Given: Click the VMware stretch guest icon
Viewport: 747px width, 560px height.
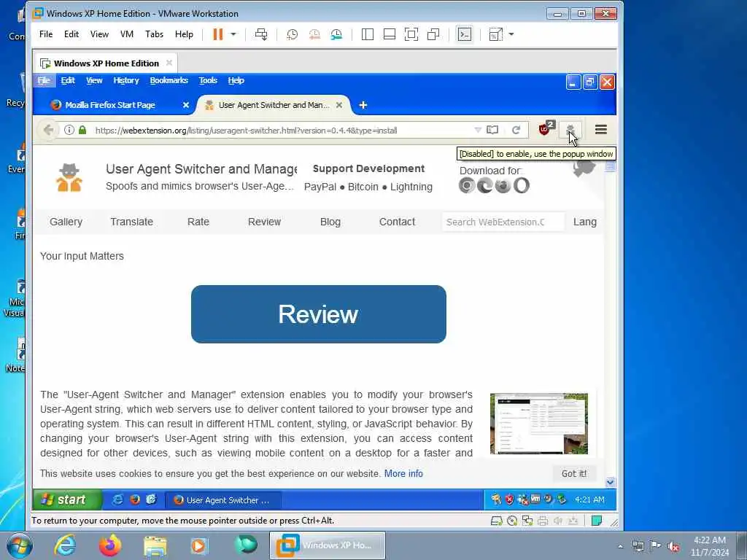Looking at the screenshot, I should pos(495,34).
